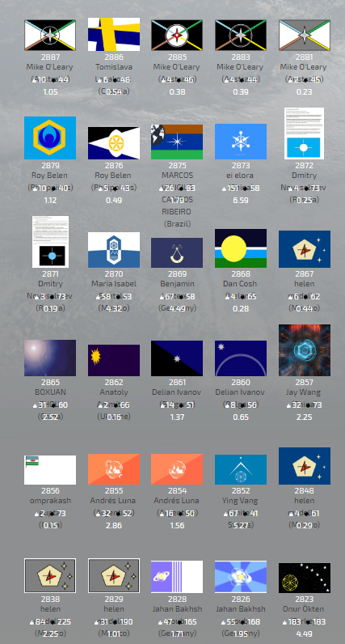Select the yellow sun flag 2868

click(x=241, y=248)
